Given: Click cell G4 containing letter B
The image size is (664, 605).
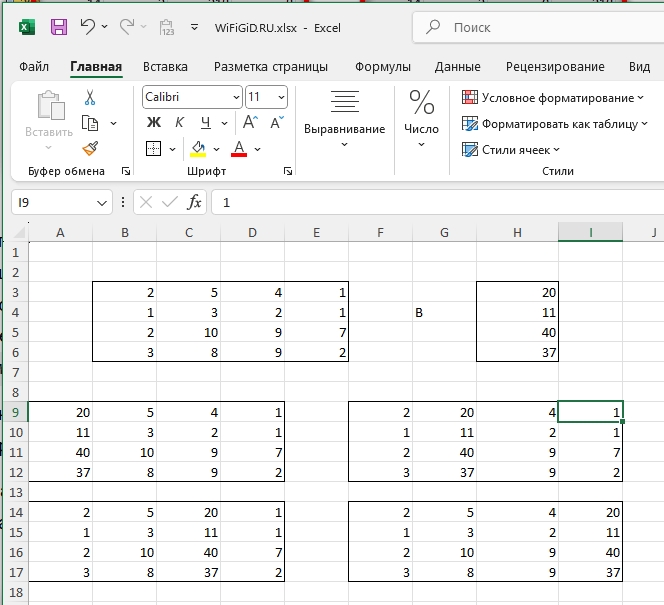Looking at the screenshot, I should (444, 312).
